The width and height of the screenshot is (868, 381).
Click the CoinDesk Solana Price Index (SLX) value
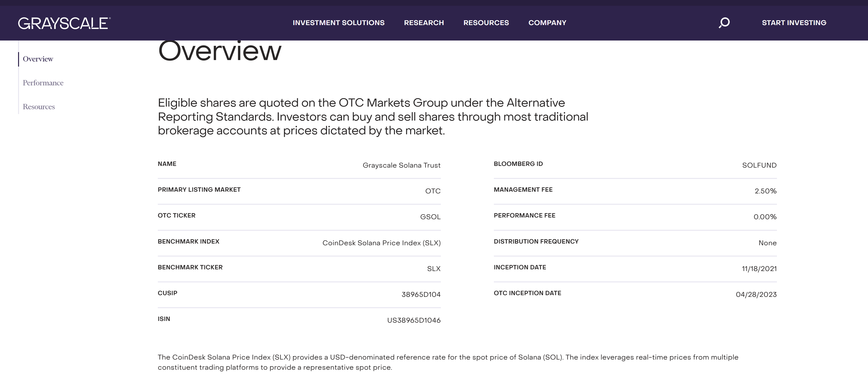[x=381, y=243]
